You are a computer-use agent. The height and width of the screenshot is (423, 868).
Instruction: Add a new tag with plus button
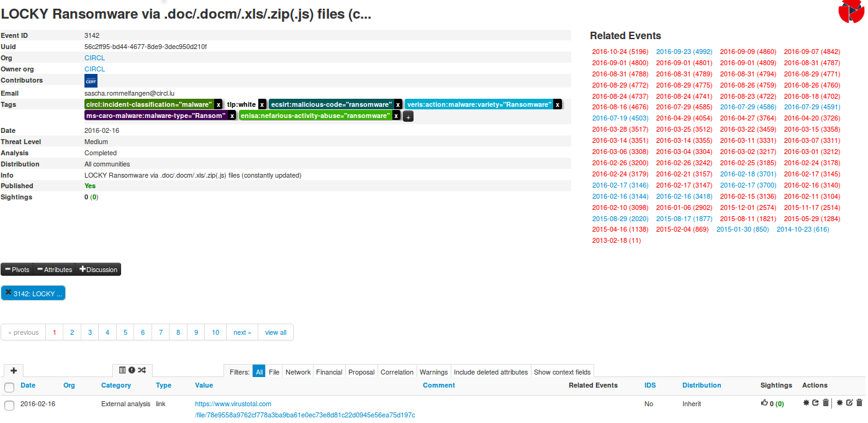[x=408, y=116]
